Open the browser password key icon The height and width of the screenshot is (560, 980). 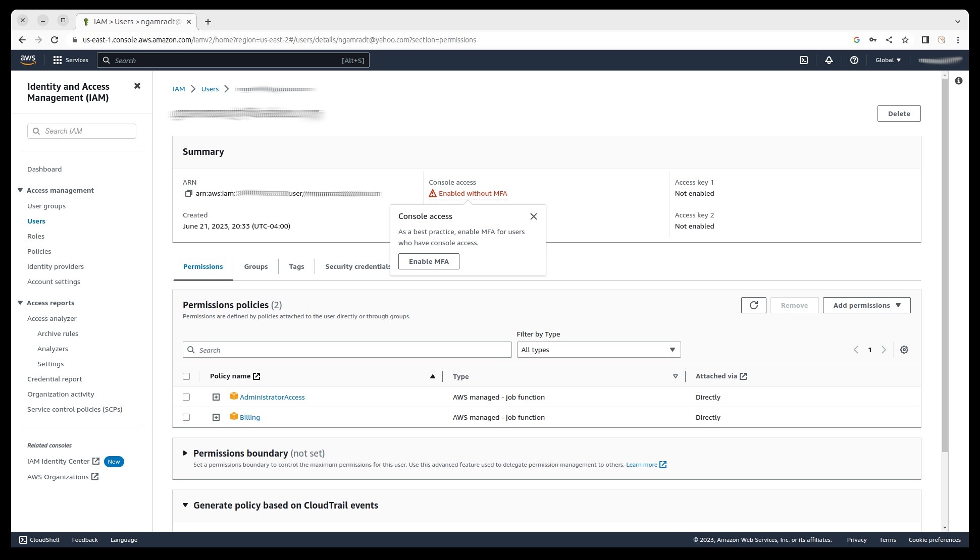pos(873,40)
